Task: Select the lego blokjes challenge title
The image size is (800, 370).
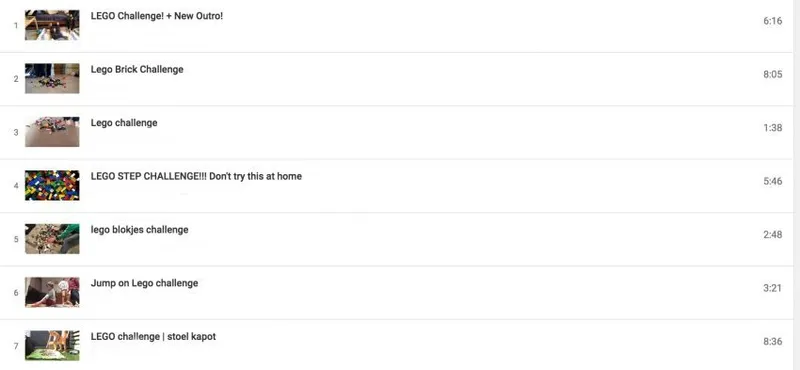Action: (x=139, y=230)
